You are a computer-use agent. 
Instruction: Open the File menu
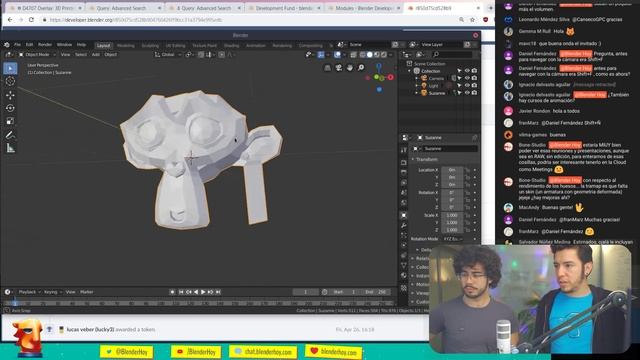pos(17,45)
